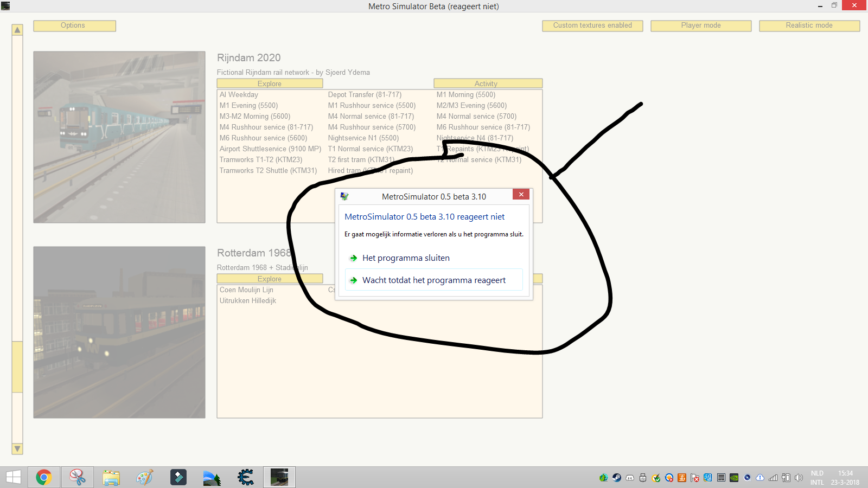
Task: Open the Action Center flag tray icon
Action: 695,478
